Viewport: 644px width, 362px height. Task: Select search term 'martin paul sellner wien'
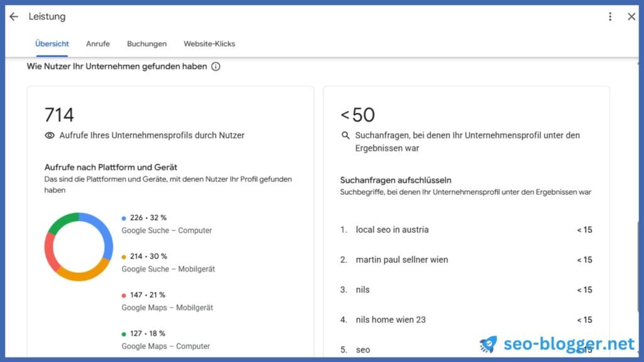pos(402,260)
